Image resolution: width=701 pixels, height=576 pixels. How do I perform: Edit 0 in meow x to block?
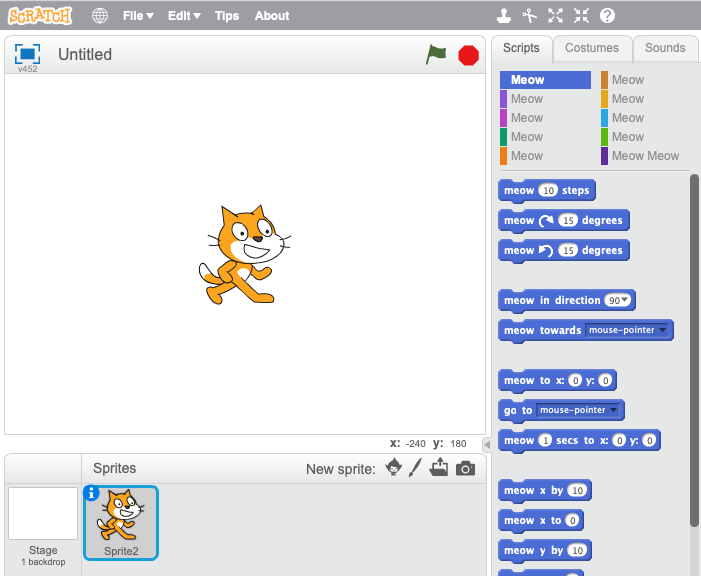point(572,521)
